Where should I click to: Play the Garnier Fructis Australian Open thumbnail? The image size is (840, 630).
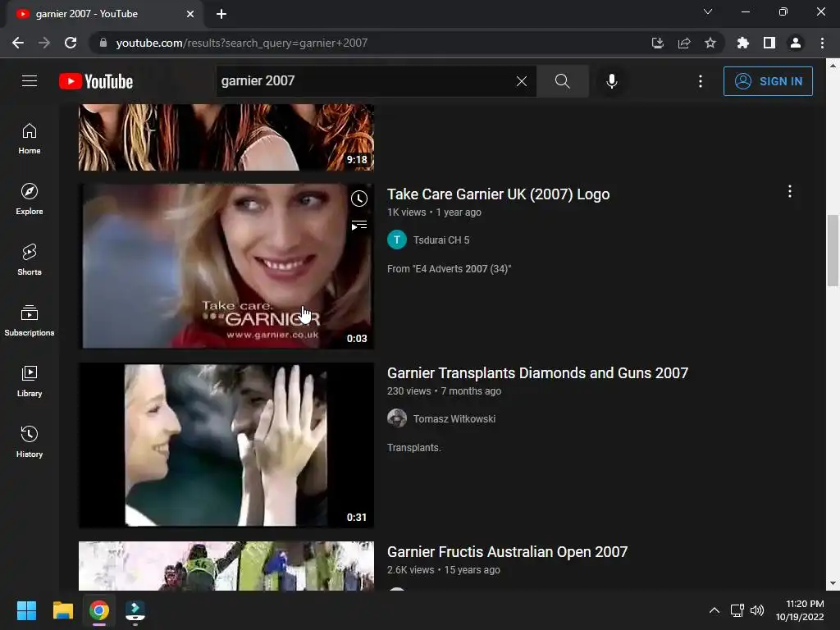pyautogui.click(x=226, y=566)
